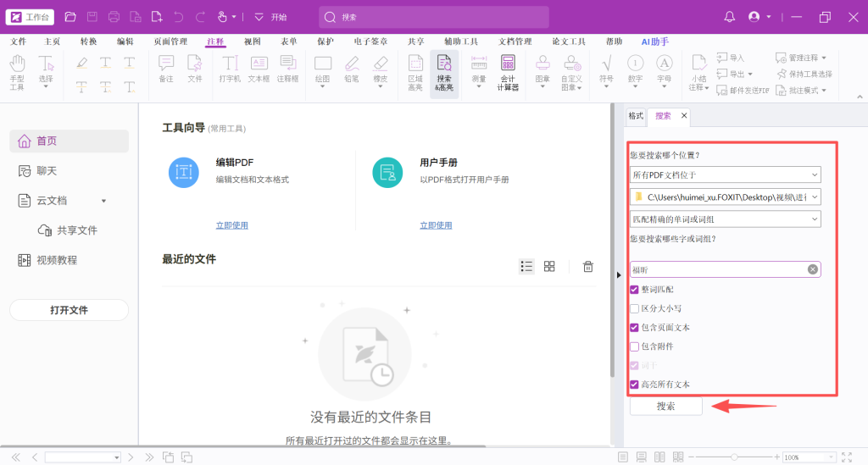Viewport: 868px width, 465px height.
Task: Click the 工作台 workbench button
Action: pos(30,17)
